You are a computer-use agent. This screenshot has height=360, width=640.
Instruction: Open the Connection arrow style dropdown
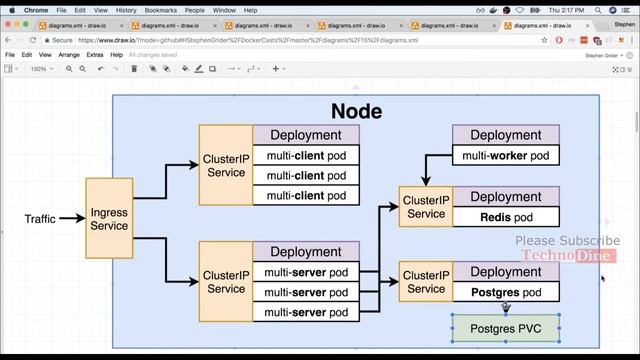pyautogui.click(x=234, y=69)
